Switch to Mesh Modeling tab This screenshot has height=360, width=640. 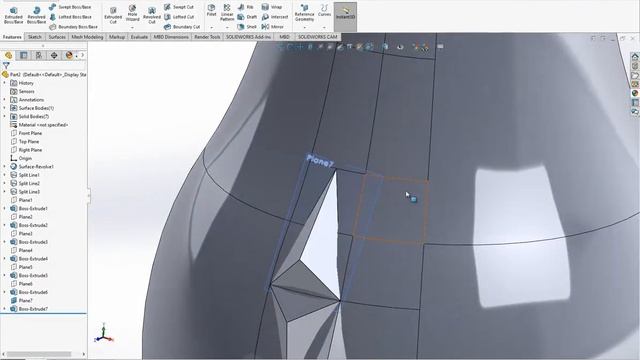[x=87, y=37]
